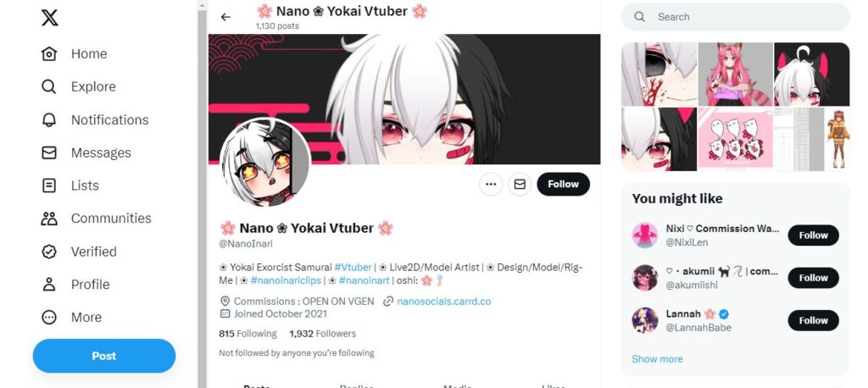Send direct message via envelope button
Screen dimensions: 868x388
(x=520, y=185)
